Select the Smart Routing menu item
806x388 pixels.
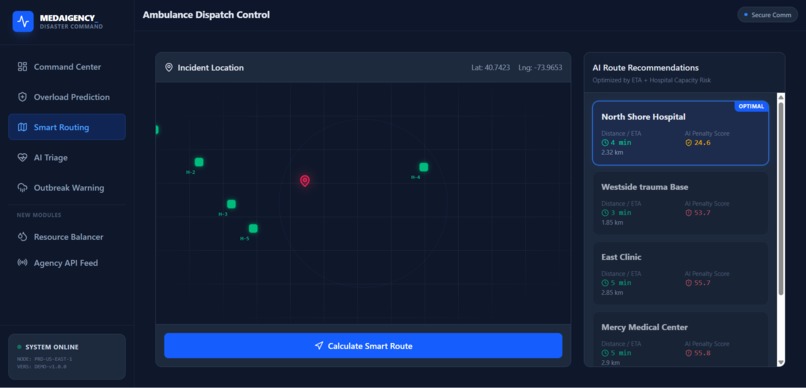pos(67,127)
